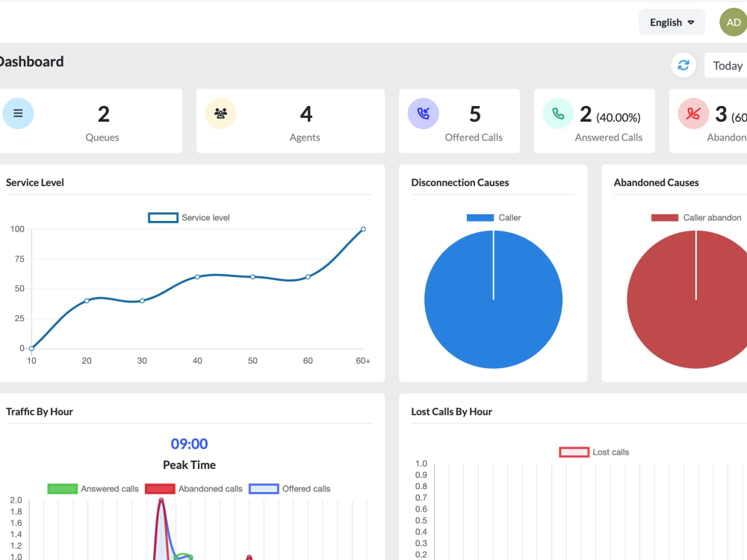Image resolution: width=747 pixels, height=560 pixels.
Task: Click the Service Level card title
Action: (35, 182)
